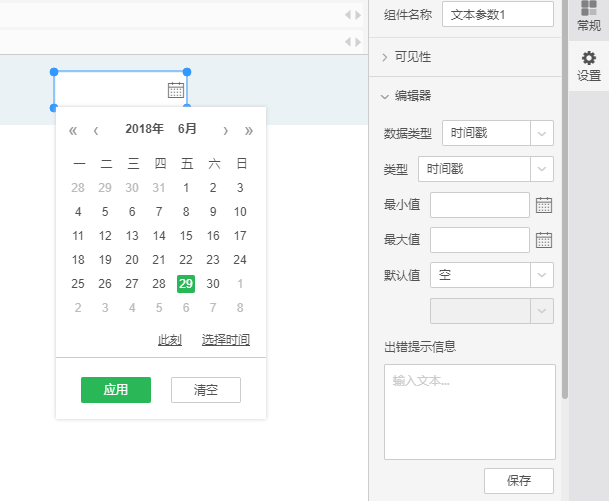Select date 12 in the calendar
The image size is (609, 501).
(x=105, y=236)
